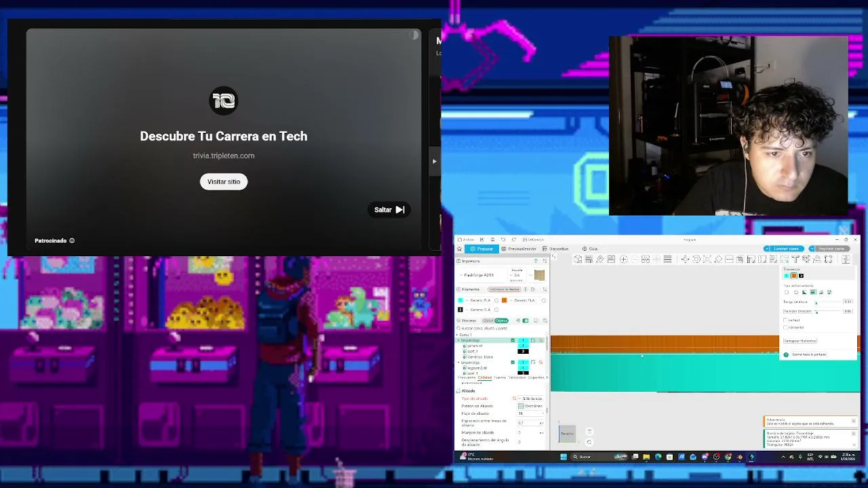Viewport: 868px width, 488px height.
Task: Enable the Horizontal checkbox
Action: point(785,327)
